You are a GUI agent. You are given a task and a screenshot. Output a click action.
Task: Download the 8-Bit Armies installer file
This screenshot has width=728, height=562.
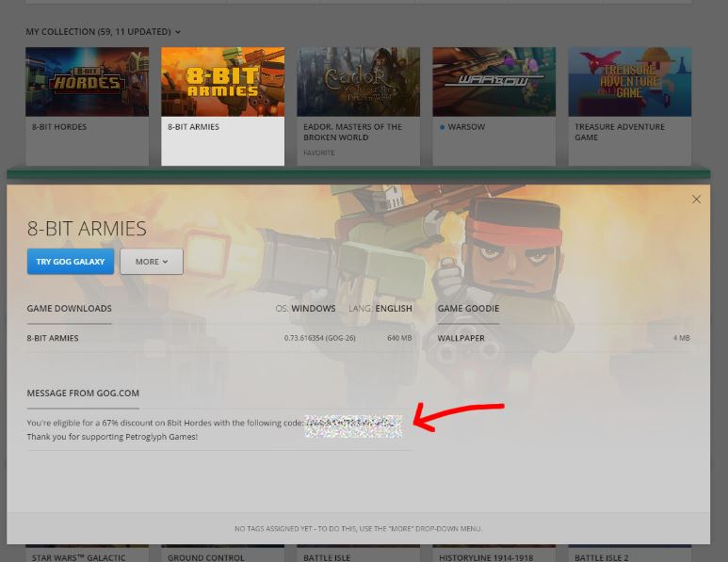tap(219, 338)
